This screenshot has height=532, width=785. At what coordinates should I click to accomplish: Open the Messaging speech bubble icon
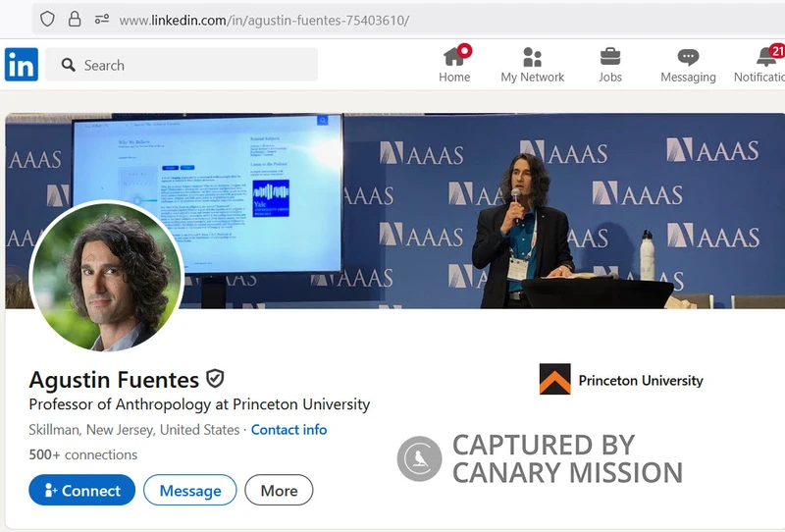point(688,57)
